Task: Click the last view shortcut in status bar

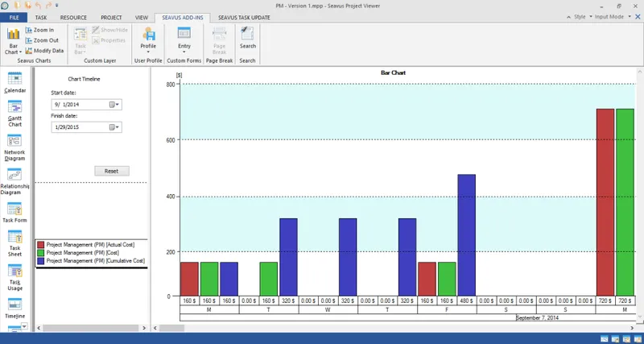Action: [638, 338]
